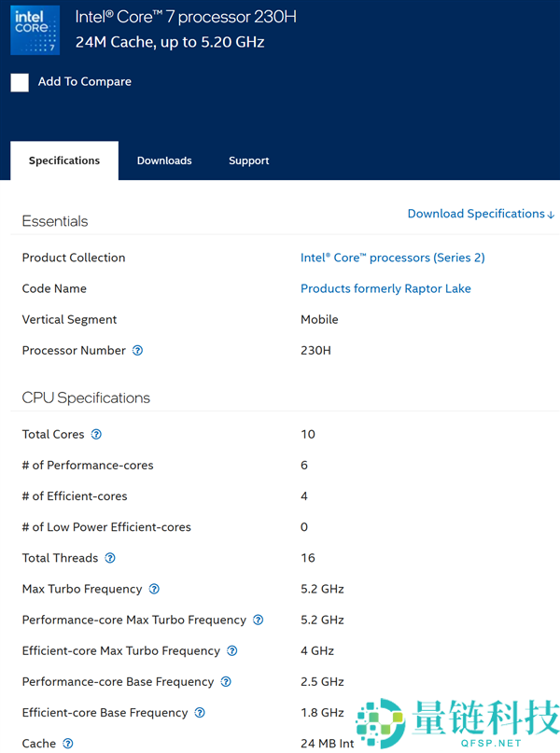Click help icon for Performance-core Max Turbo Frequency
This screenshot has width=560, height=753.
click(258, 620)
